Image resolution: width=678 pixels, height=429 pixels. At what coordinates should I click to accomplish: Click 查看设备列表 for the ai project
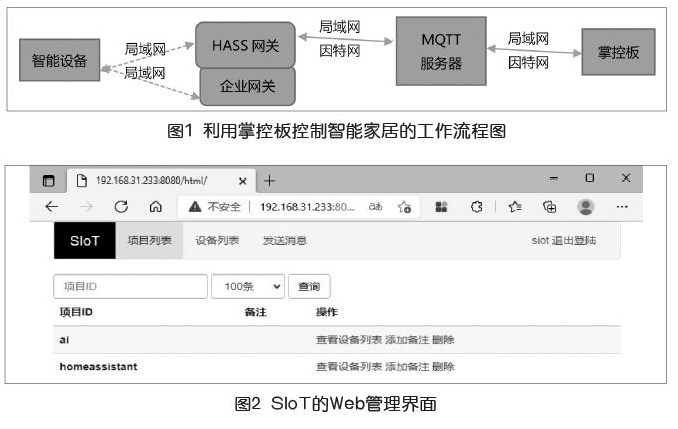(x=349, y=340)
